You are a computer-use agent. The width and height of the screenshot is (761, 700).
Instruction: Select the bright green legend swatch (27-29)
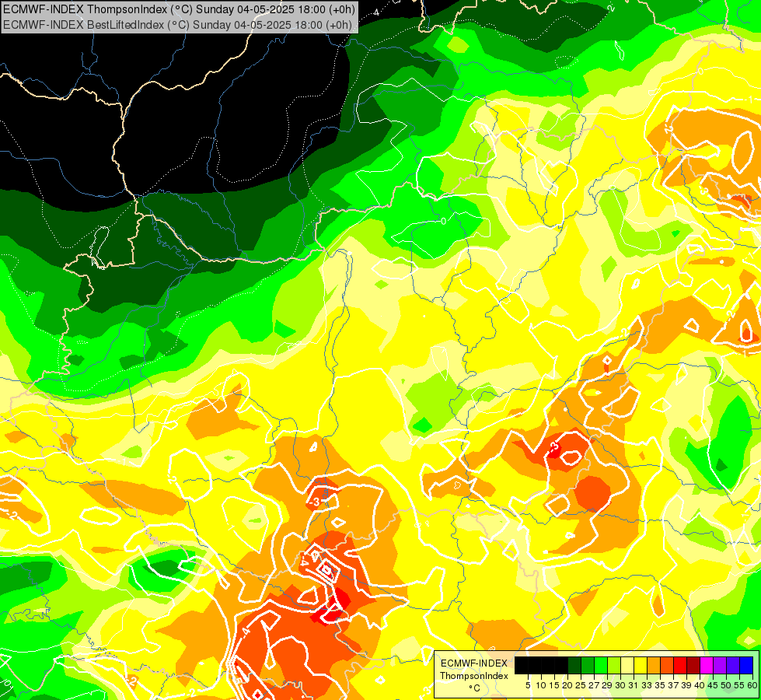point(601,665)
